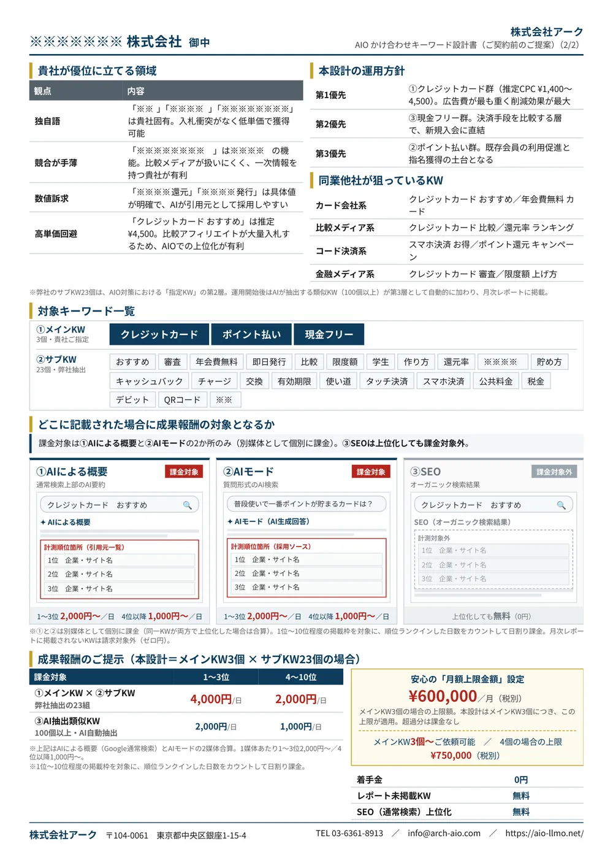Image resolution: width=613 pixels, height=868 pixels.
Task: Select '1位 企業・サイト名' row in AIによる概要 card
Action: click(120, 560)
